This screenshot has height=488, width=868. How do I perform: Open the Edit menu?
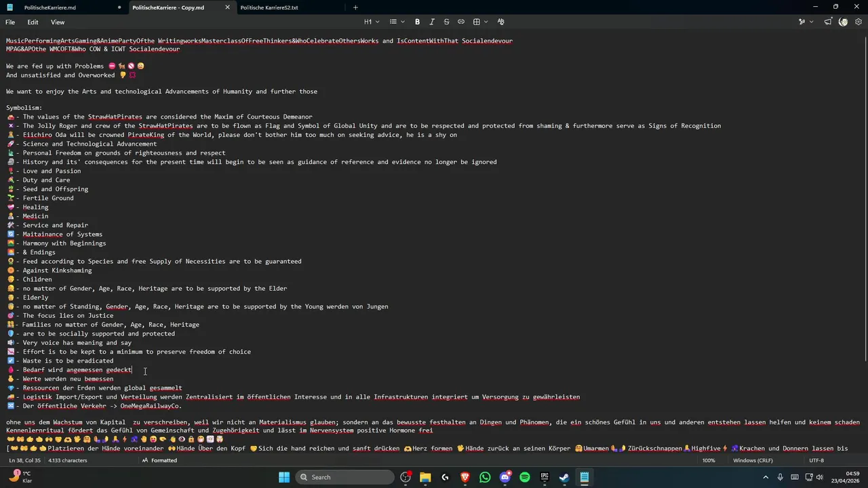(x=33, y=22)
